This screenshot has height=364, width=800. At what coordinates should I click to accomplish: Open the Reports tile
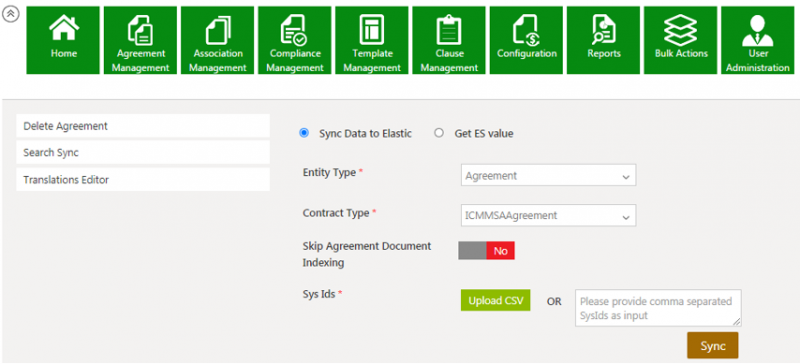(x=604, y=40)
